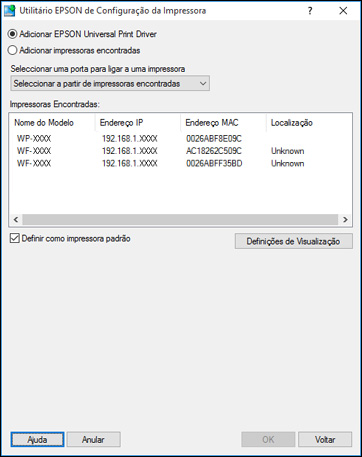Click the EPSON utility title bar icon
Viewport: 362px width, 457px height.
coord(10,11)
